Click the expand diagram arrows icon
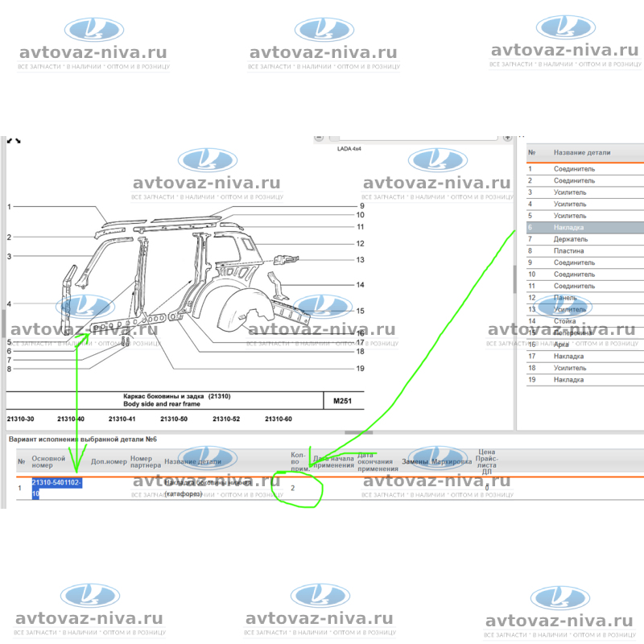The height and width of the screenshot is (644, 644). (x=14, y=141)
